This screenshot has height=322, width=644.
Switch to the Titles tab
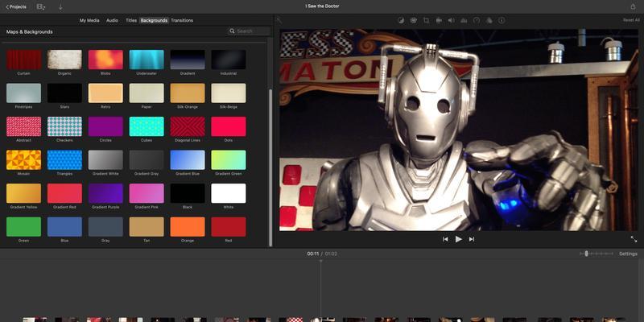coord(131,20)
